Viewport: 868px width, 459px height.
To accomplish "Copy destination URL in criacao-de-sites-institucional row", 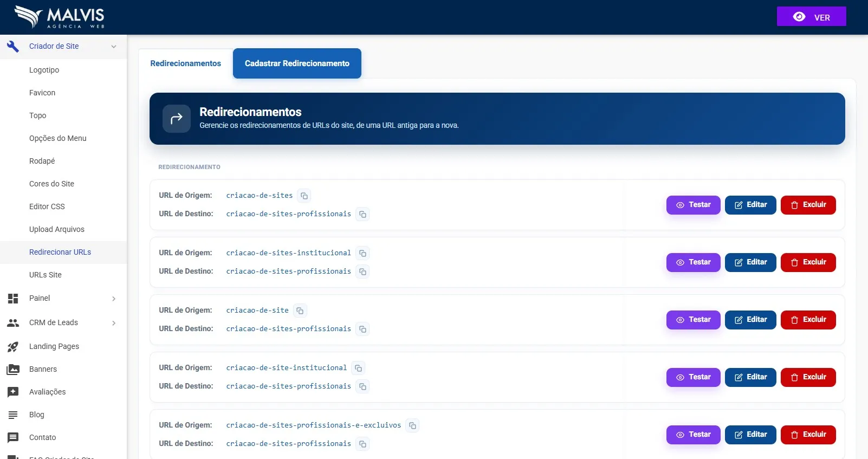I will pos(363,271).
